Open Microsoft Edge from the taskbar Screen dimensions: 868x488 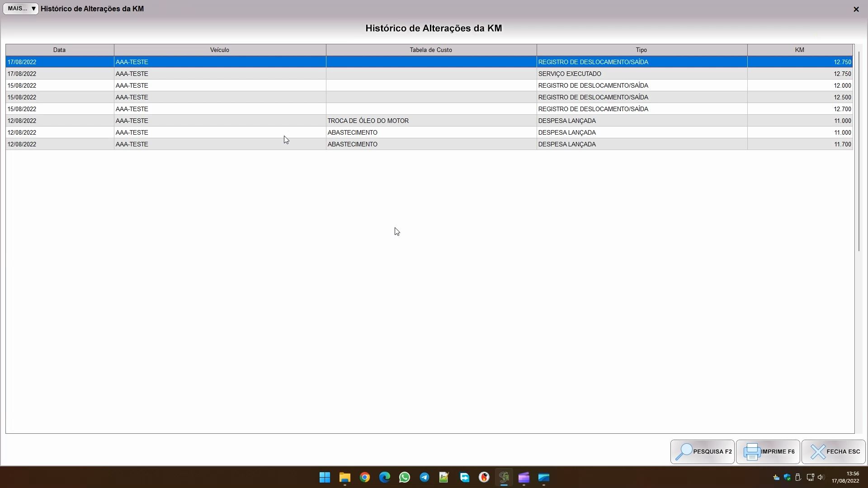coord(384,478)
